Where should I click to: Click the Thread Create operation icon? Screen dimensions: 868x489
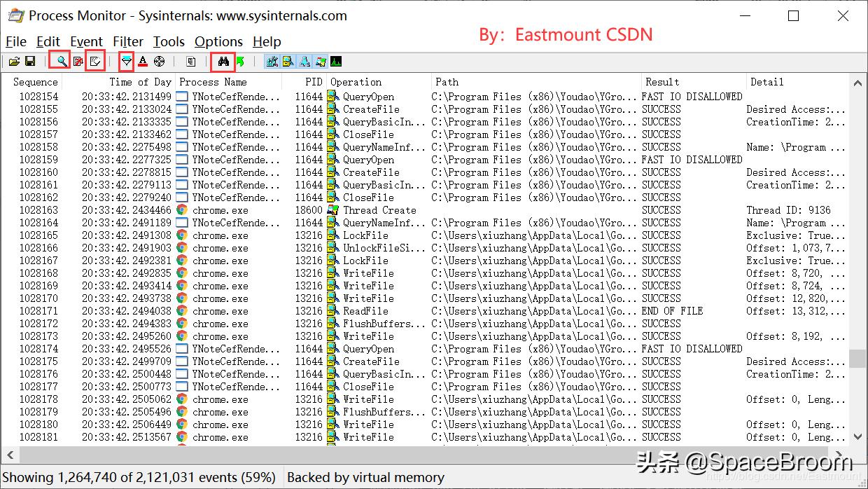[333, 209]
